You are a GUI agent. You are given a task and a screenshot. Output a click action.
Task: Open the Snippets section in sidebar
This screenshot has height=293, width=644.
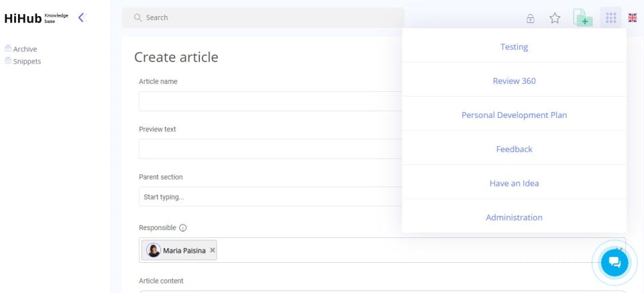coord(27,61)
